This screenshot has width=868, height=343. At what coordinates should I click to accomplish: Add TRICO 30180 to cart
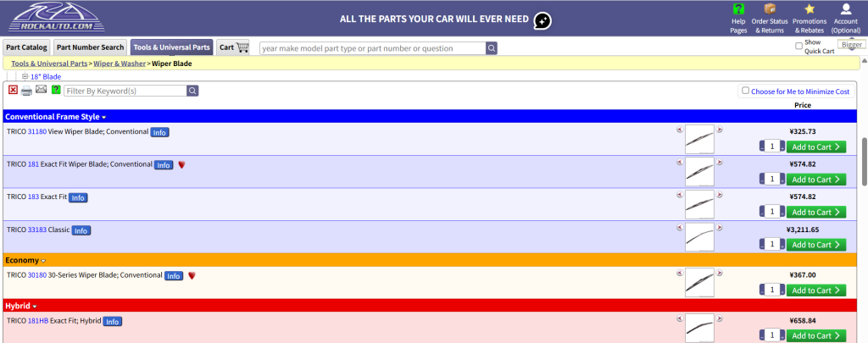click(816, 290)
